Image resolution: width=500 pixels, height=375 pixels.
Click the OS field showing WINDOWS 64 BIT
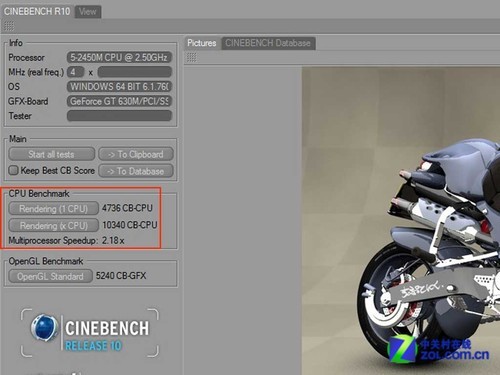point(119,87)
